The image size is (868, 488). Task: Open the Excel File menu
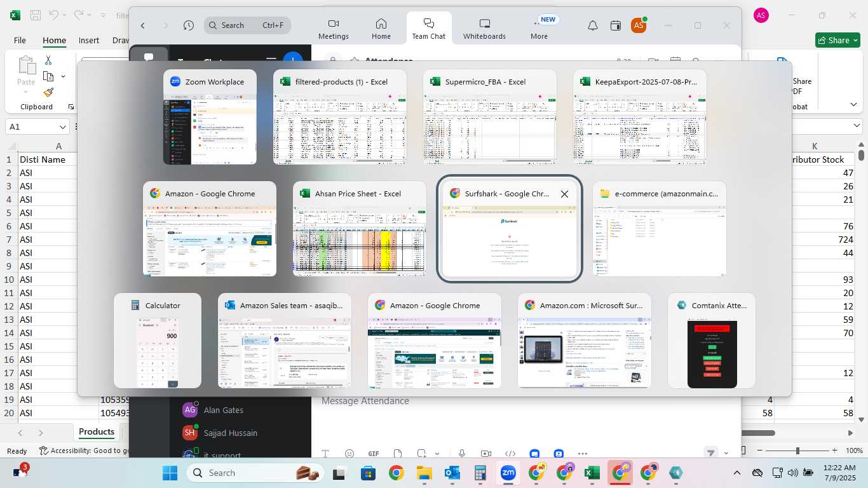(20, 40)
